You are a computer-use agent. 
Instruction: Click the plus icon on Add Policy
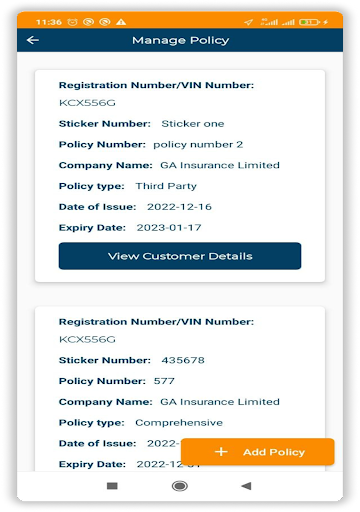click(x=221, y=452)
